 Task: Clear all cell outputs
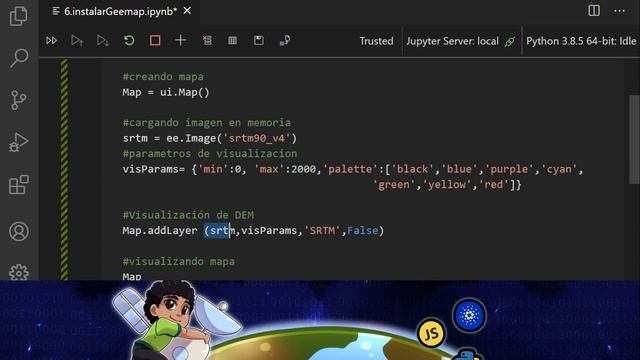207,40
